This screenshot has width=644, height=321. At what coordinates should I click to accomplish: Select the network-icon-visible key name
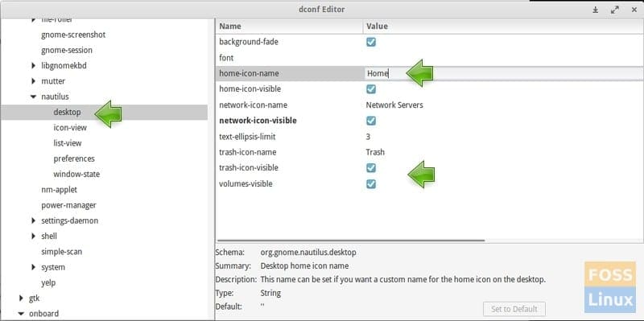tap(258, 121)
